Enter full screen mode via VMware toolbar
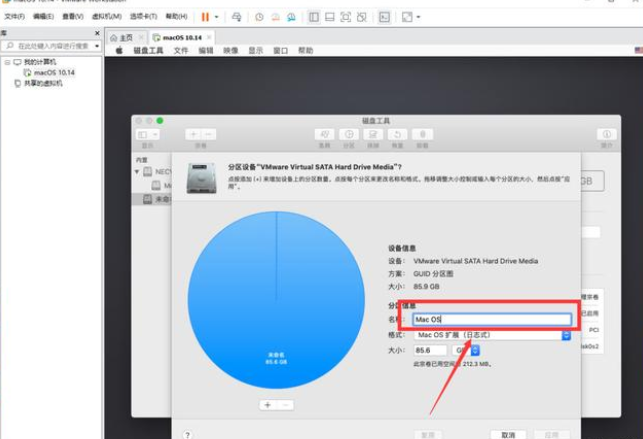 pos(409,17)
